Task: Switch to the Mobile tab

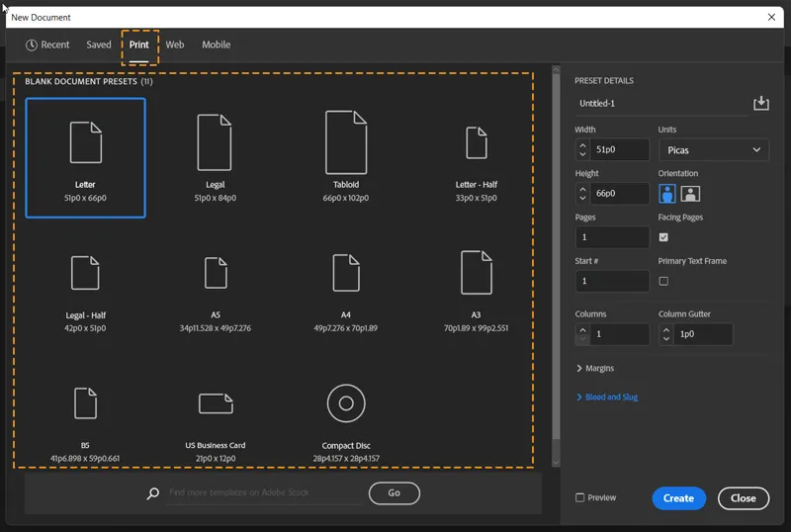Action: click(216, 44)
